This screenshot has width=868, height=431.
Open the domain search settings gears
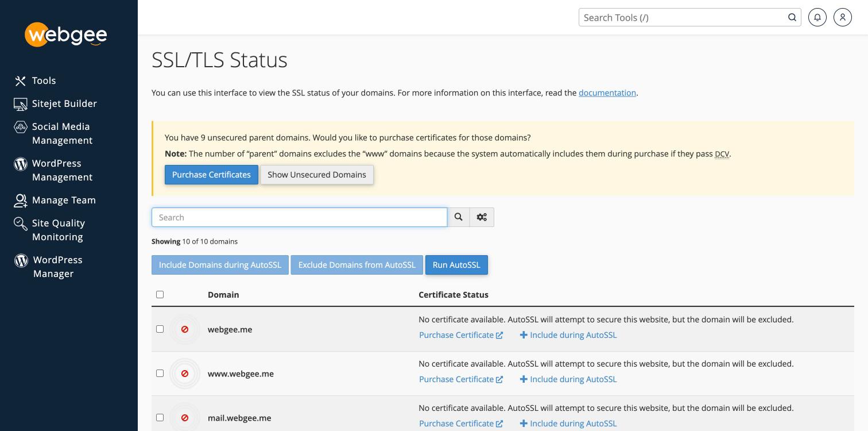point(482,217)
